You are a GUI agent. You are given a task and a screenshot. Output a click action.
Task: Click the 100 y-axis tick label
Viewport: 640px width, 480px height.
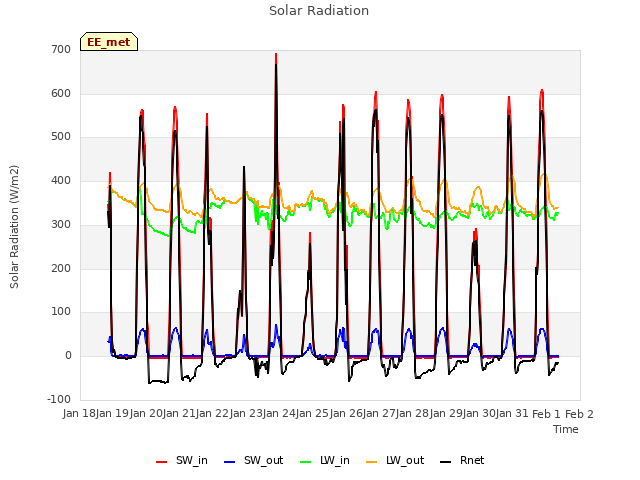coord(61,312)
